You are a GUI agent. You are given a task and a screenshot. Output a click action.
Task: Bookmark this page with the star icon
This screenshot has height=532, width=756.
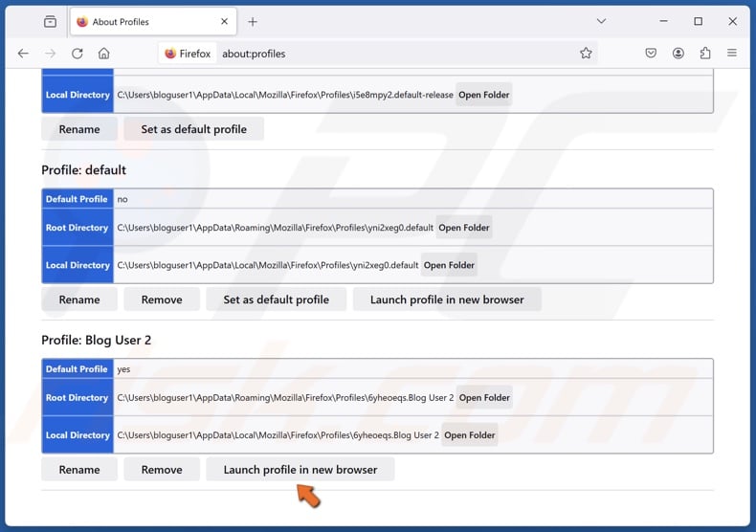click(x=586, y=54)
